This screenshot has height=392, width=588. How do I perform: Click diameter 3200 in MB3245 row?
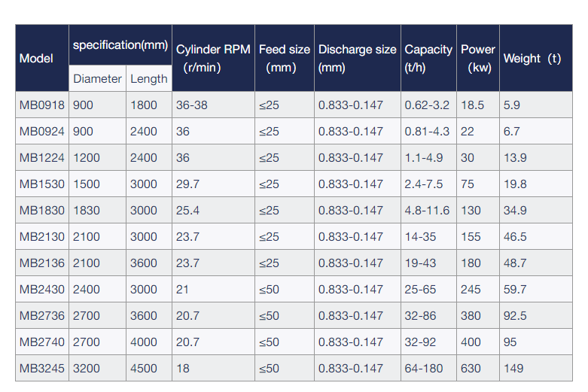pos(98,368)
